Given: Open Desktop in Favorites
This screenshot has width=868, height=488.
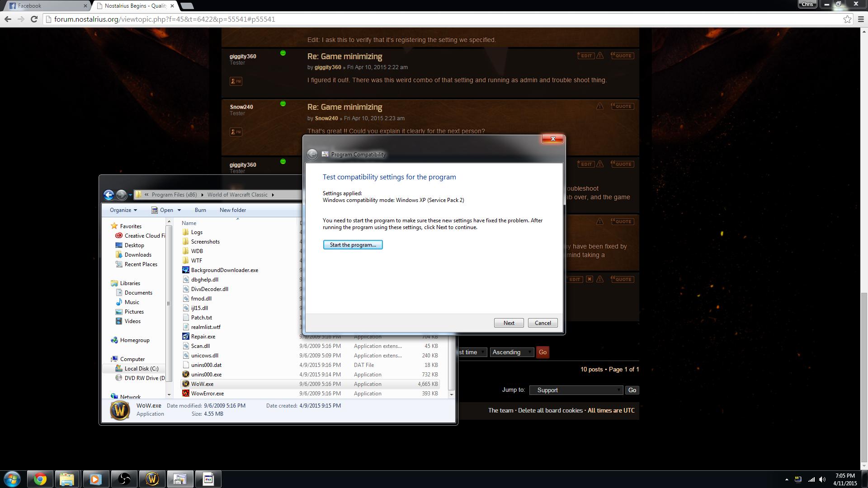Looking at the screenshot, I should (134, 245).
